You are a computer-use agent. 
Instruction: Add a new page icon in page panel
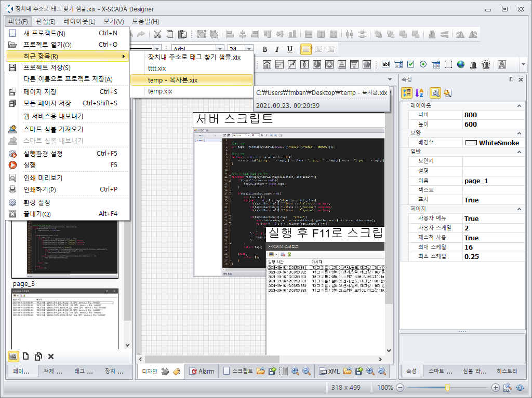[x=26, y=356]
